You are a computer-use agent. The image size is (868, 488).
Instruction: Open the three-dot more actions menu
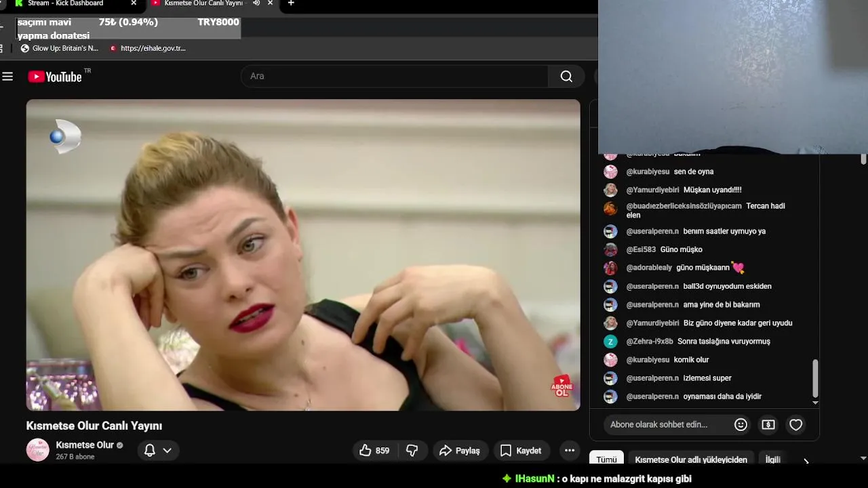[570, 451]
